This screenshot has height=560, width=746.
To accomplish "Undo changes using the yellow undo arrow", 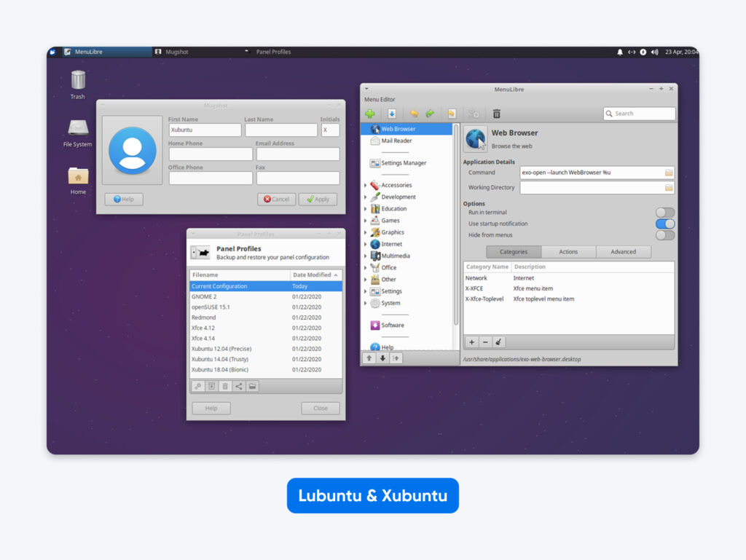I will [413, 114].
